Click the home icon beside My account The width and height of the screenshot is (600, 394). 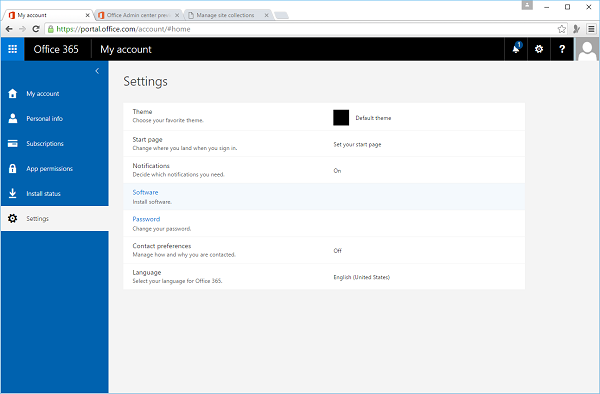click(13, 93)
